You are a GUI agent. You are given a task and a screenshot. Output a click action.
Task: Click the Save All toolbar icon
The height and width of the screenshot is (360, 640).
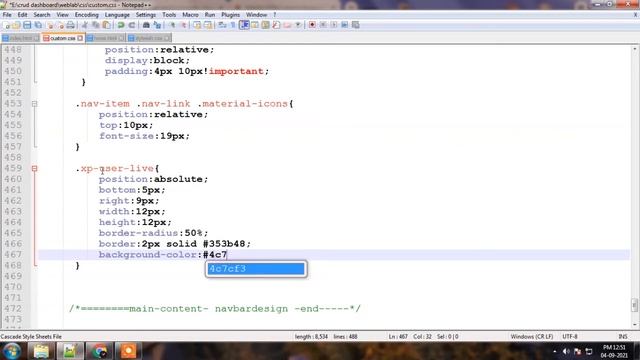(38, 25)
